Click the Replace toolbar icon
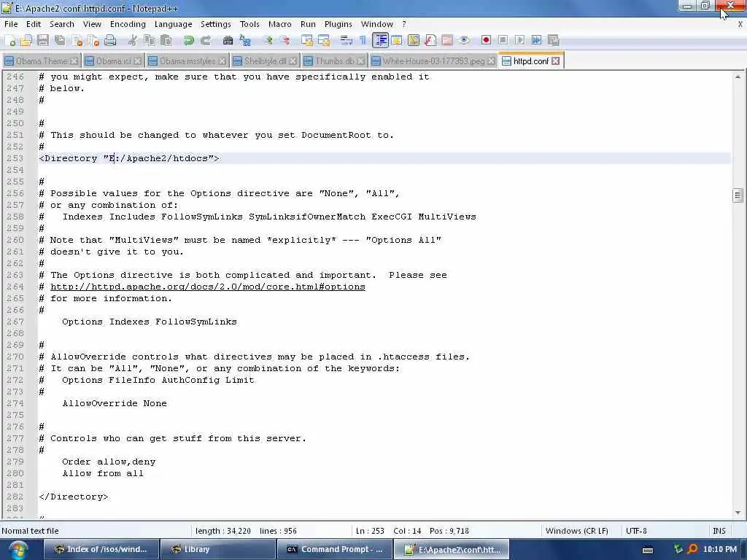This screenshot has width=747, height=560. [245, 41]
